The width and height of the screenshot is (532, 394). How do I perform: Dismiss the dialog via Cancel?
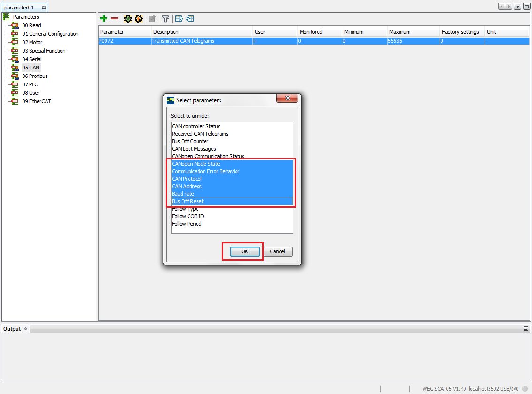click(x=278, y=251)
